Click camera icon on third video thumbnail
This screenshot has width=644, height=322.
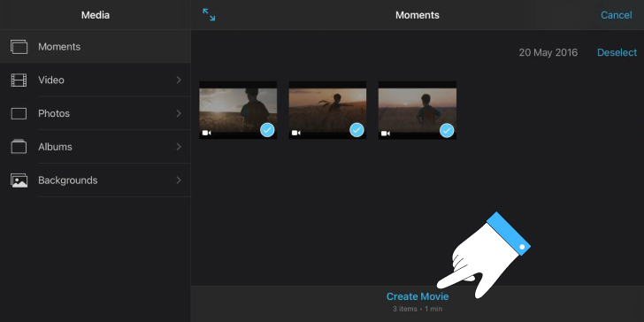click(x=386, y=134)
